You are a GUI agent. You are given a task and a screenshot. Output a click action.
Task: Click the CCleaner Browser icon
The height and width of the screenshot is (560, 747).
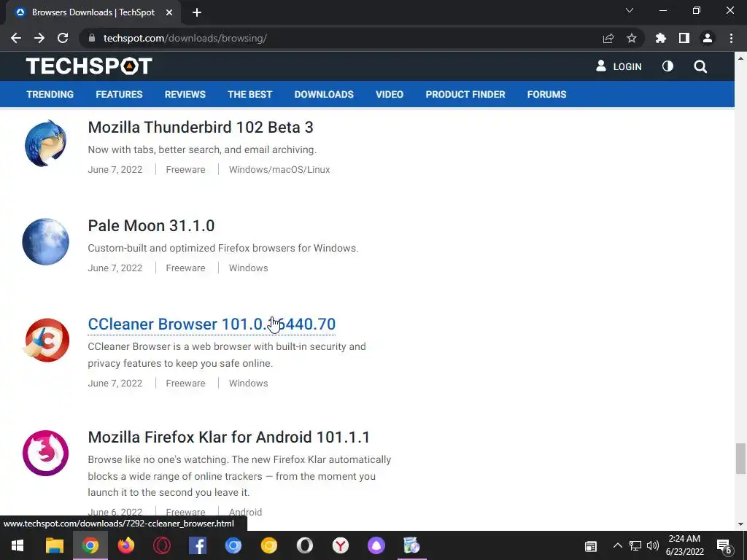tap(46, 340)
